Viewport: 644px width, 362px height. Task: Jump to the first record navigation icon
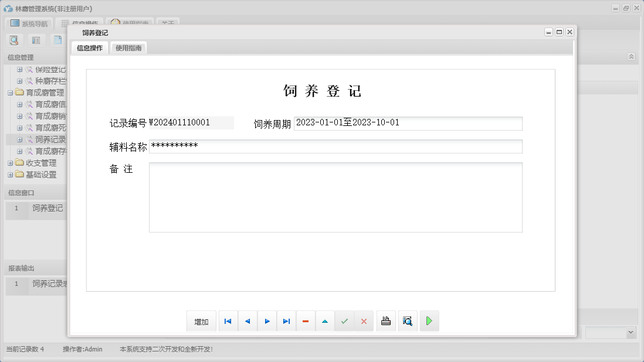(x=228, y=320)
